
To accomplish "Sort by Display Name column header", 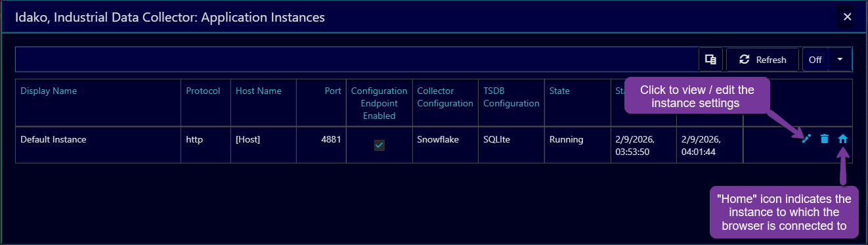I will click(x=49, y=91).
